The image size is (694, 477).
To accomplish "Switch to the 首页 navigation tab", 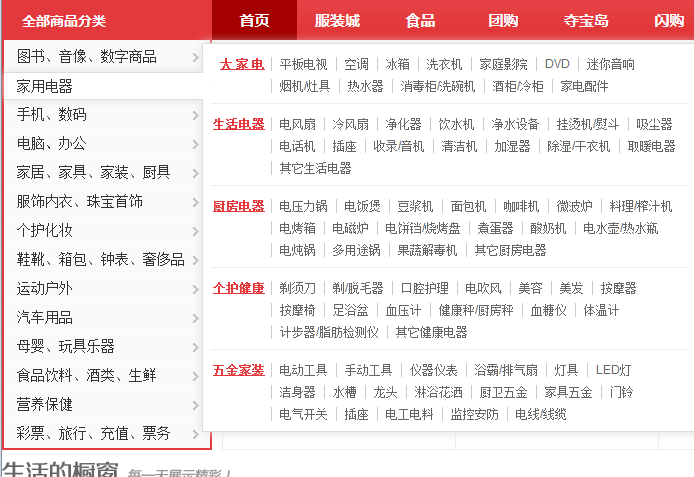I will coord(254,20).
